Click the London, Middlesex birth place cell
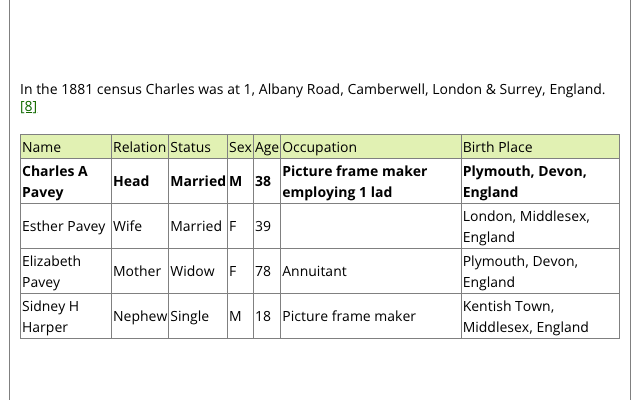 [x=540, y=226]
